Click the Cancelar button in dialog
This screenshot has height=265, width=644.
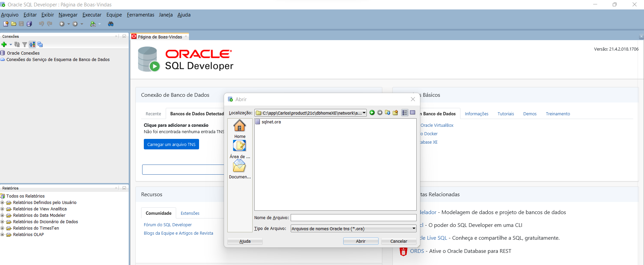click(x=399, y=241)
